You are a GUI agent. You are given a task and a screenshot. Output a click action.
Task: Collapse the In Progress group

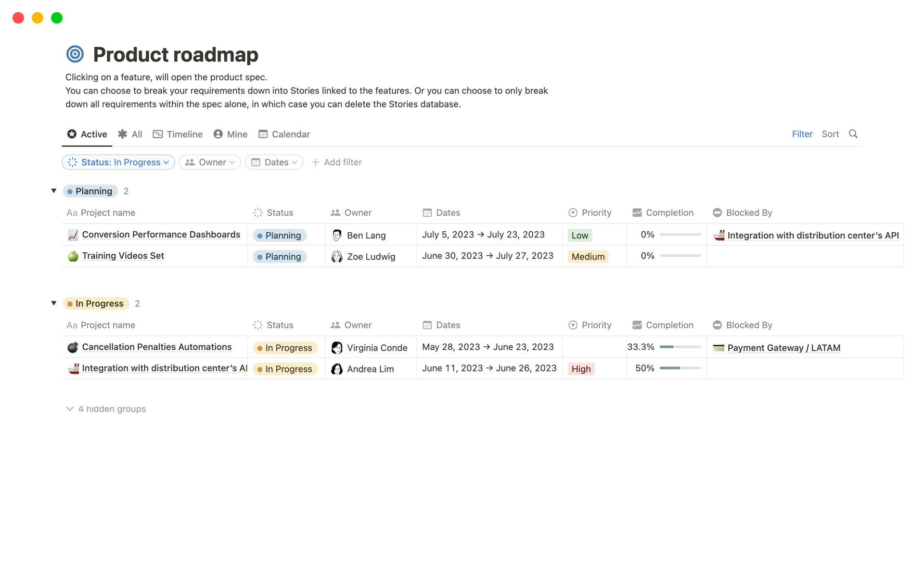click(54, 303)
